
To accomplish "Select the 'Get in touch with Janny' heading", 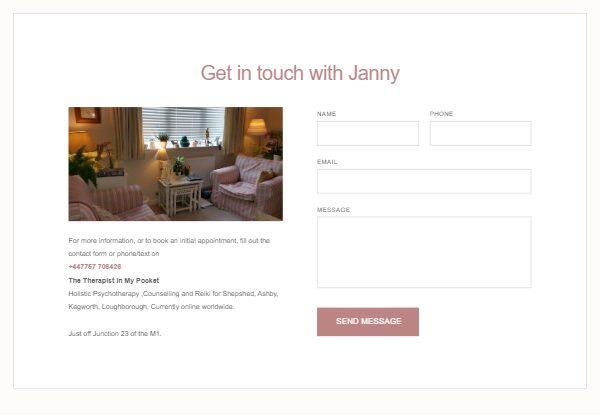I will pos(300,73).
